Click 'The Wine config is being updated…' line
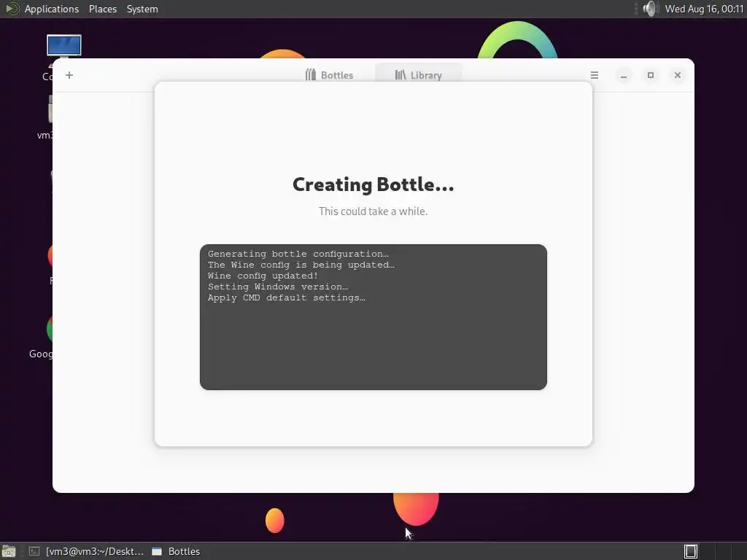Image resolution: width=747 pixels, height=560 pixels. (x=301, y=265)
